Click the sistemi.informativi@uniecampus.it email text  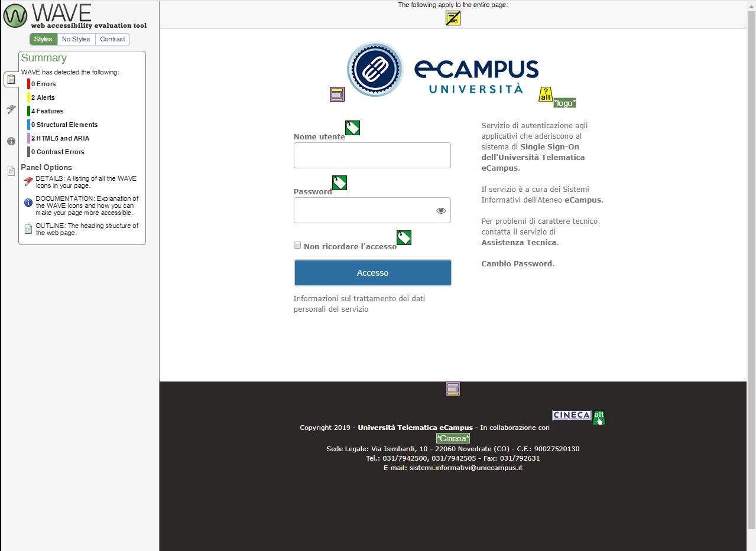click(x=466, y=468)
